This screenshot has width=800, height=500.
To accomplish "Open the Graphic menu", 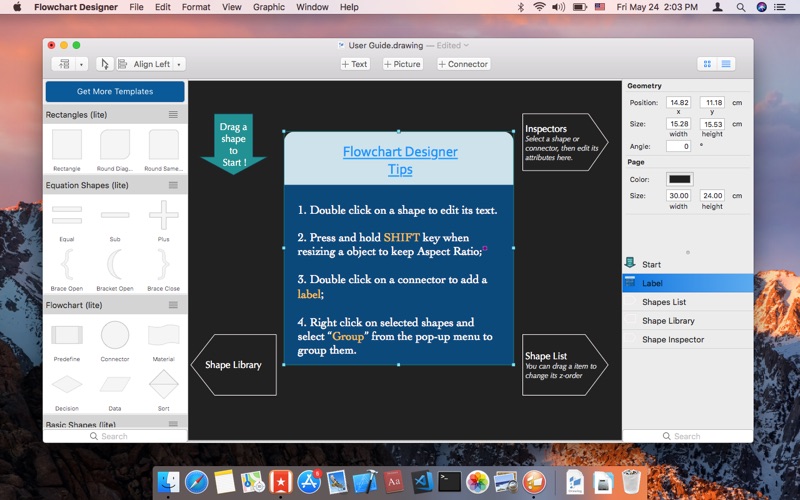I will (x=269, y=7).
